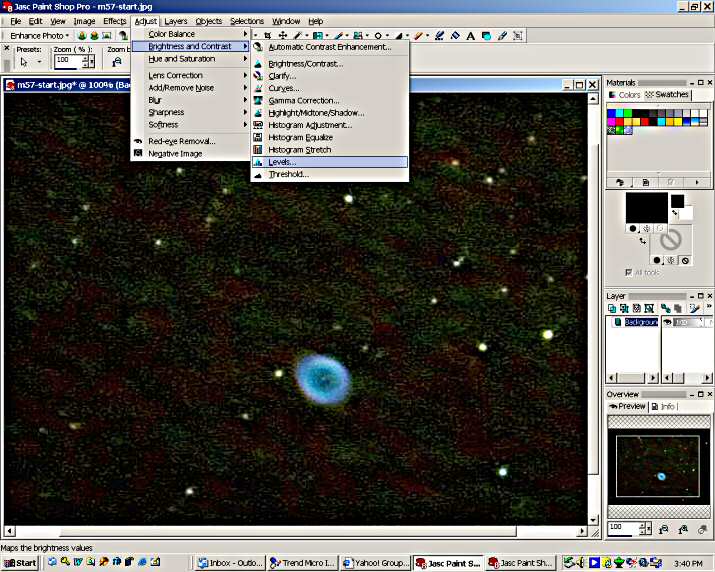
Task: Toggle background texture button
Action: [671, 260]
